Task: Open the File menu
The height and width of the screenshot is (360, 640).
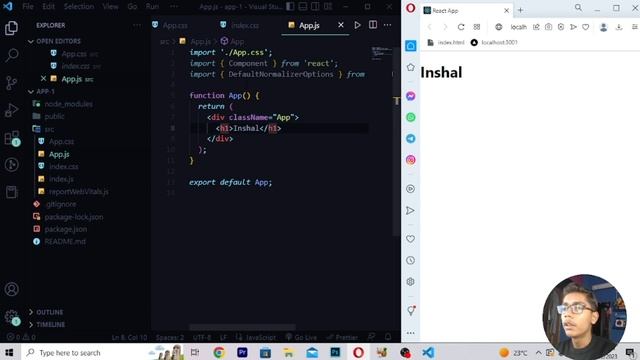Action: (x=28, y=7)
